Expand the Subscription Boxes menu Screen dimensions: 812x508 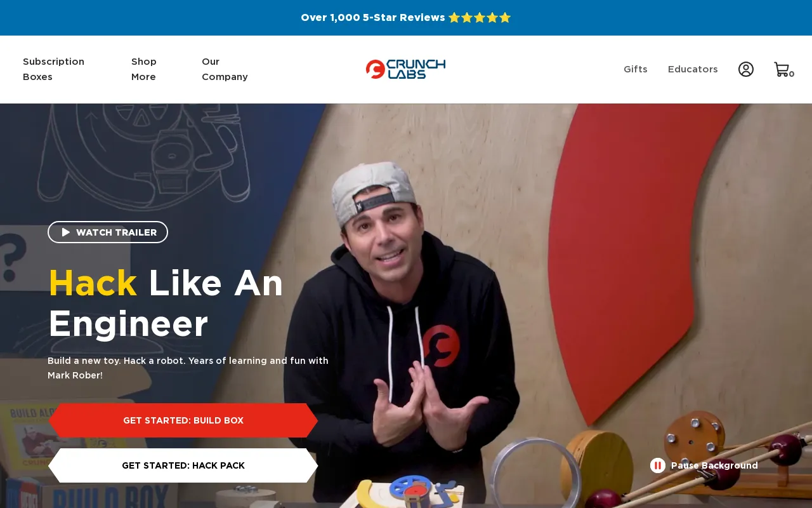coord(54,69)
